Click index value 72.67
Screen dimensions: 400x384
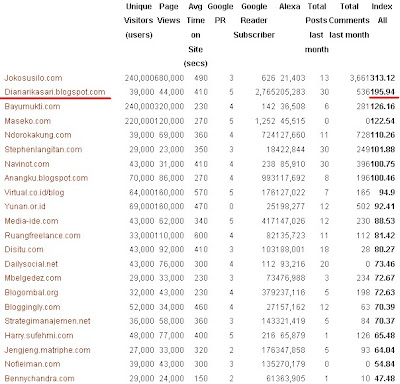coord(385,278)
